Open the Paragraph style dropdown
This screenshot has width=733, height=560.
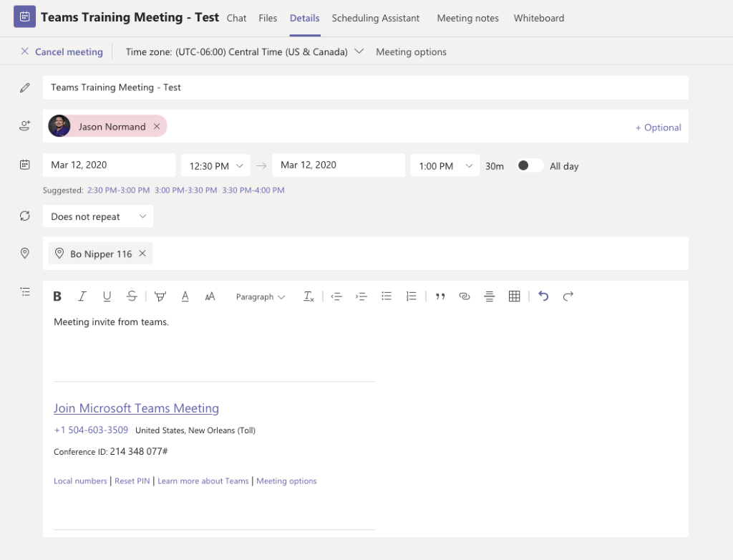261,296
